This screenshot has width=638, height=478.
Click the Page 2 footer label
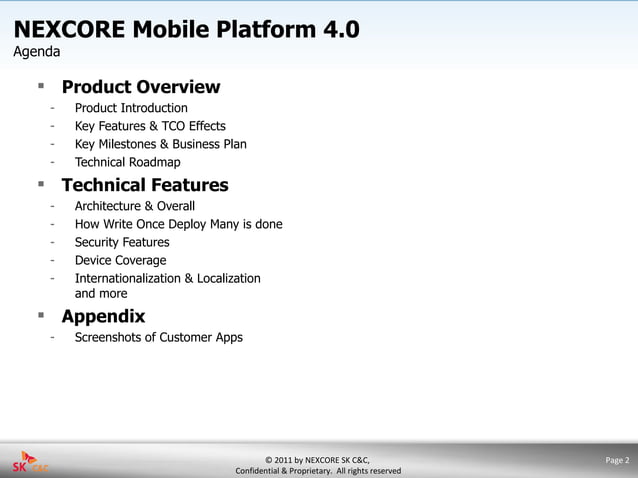(617, 460)
